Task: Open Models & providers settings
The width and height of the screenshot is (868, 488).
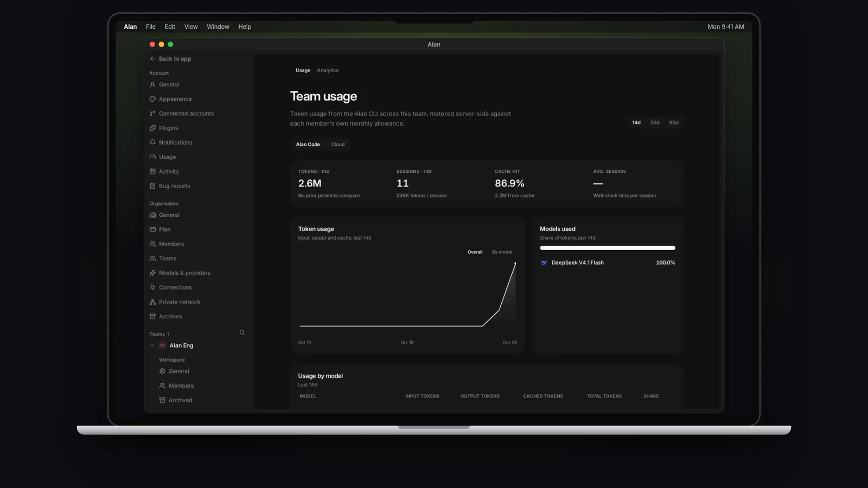Action: [184, 273]
